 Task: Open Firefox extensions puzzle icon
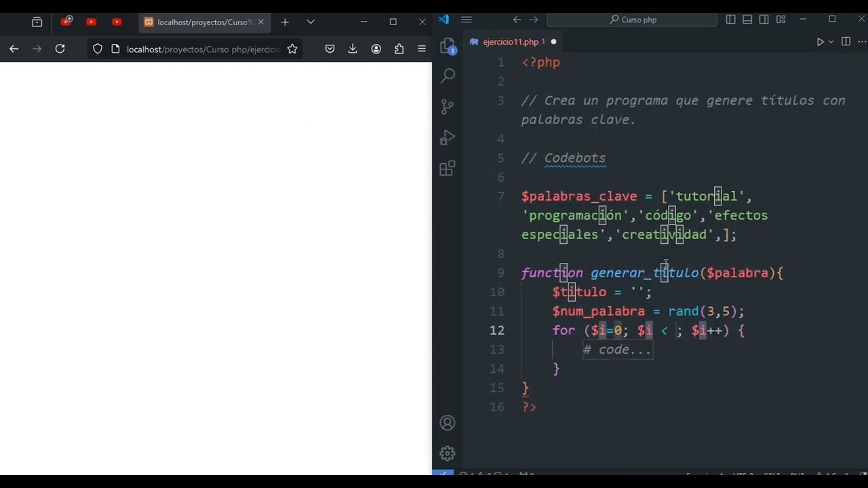click(399, 49)
